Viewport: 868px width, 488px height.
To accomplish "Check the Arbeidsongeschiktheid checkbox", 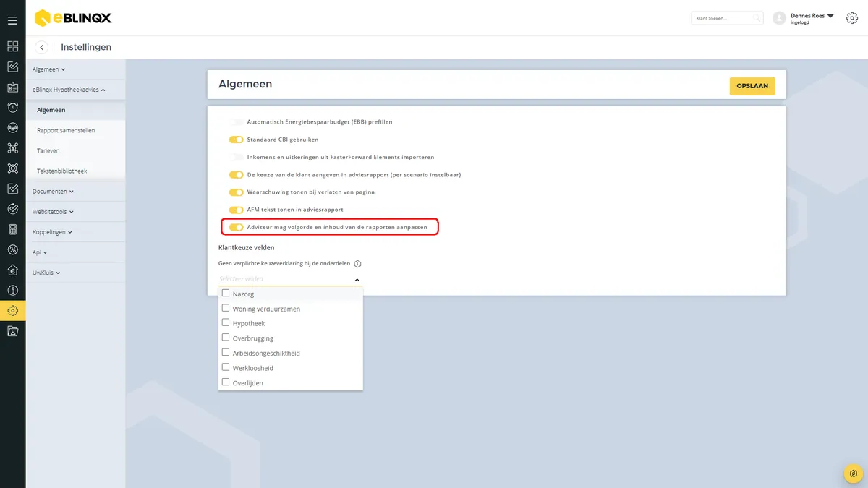I will (x=226, y=353).
